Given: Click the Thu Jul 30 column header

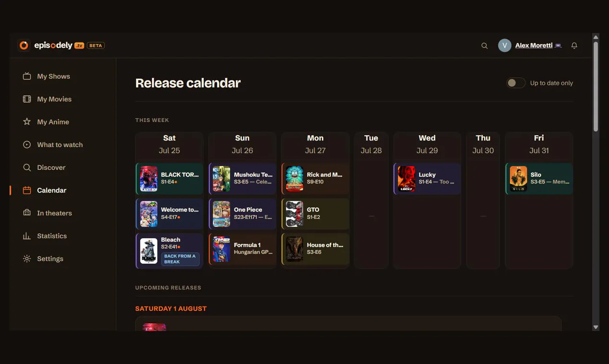Looking at the screenshot, I should pos(483,144).
